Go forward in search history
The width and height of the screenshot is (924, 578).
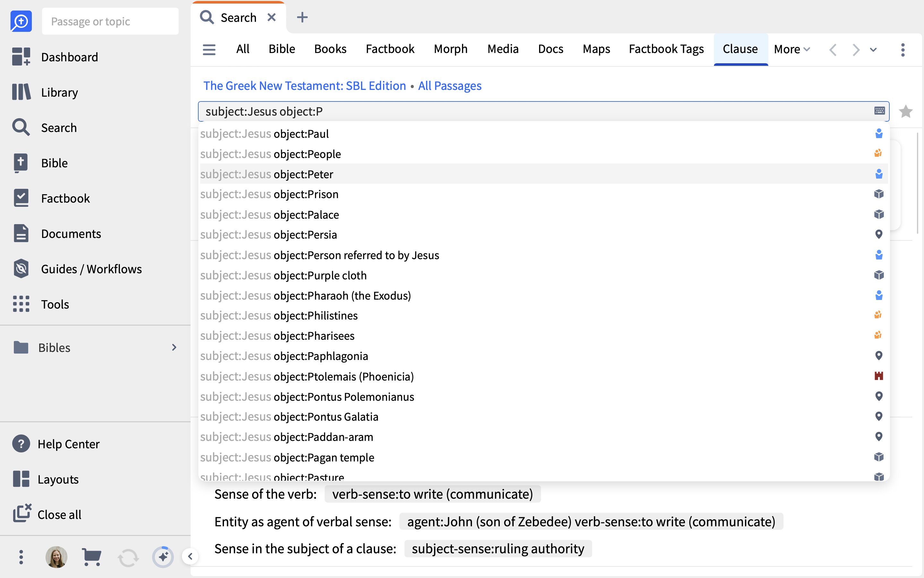(856, 50)
